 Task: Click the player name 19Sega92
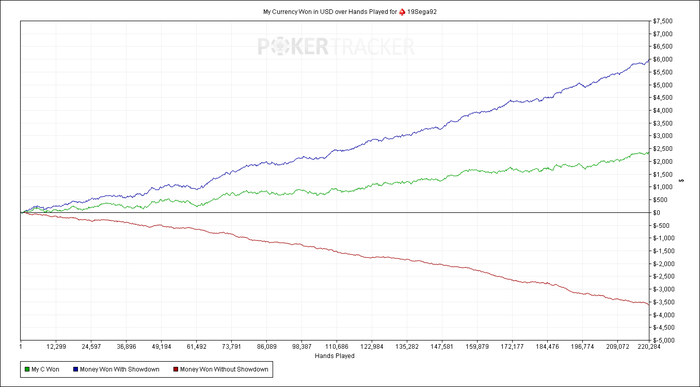[422, 12]
